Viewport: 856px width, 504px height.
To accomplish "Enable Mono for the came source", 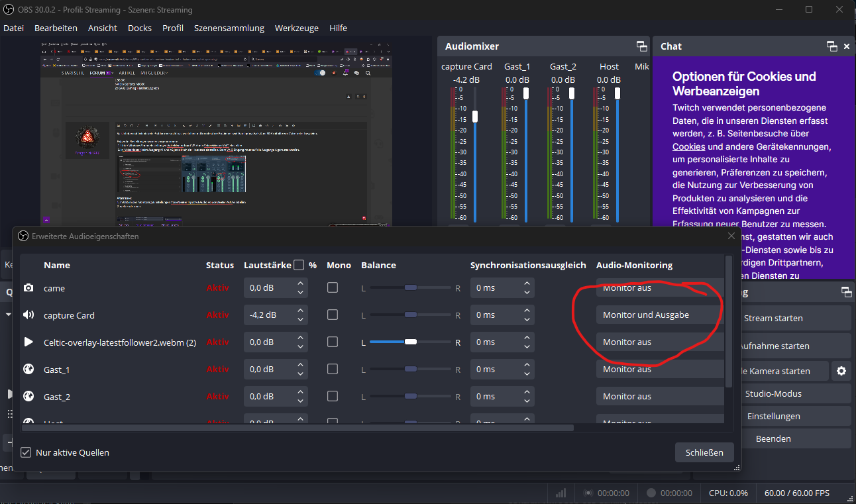I will pyautogui.click(x=333, y=287).
